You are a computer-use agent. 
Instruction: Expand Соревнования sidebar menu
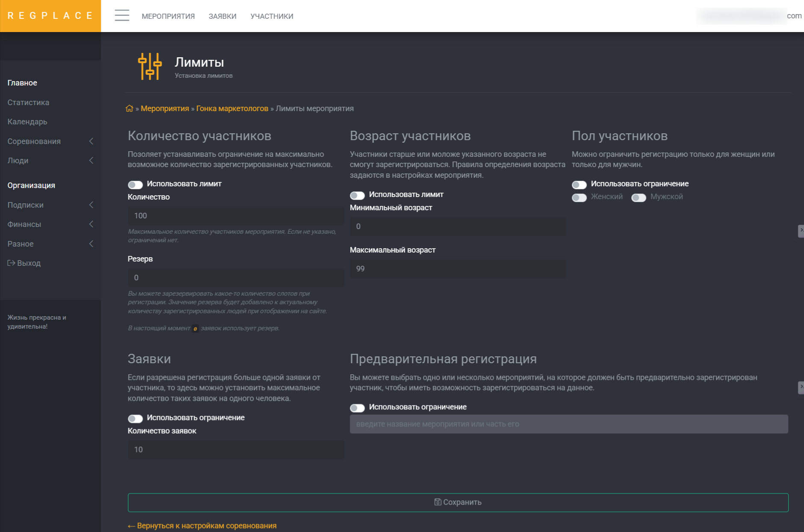click(x=50, y=141)
